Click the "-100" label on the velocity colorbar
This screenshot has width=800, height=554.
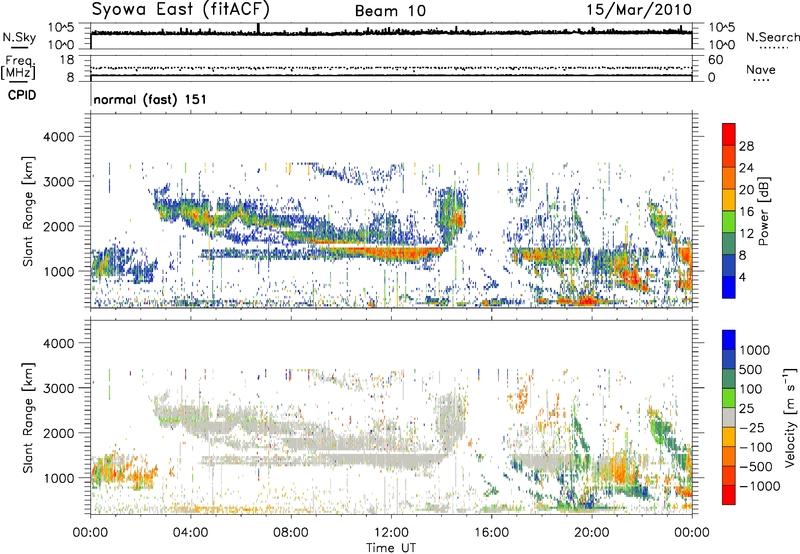pos(756,447)
